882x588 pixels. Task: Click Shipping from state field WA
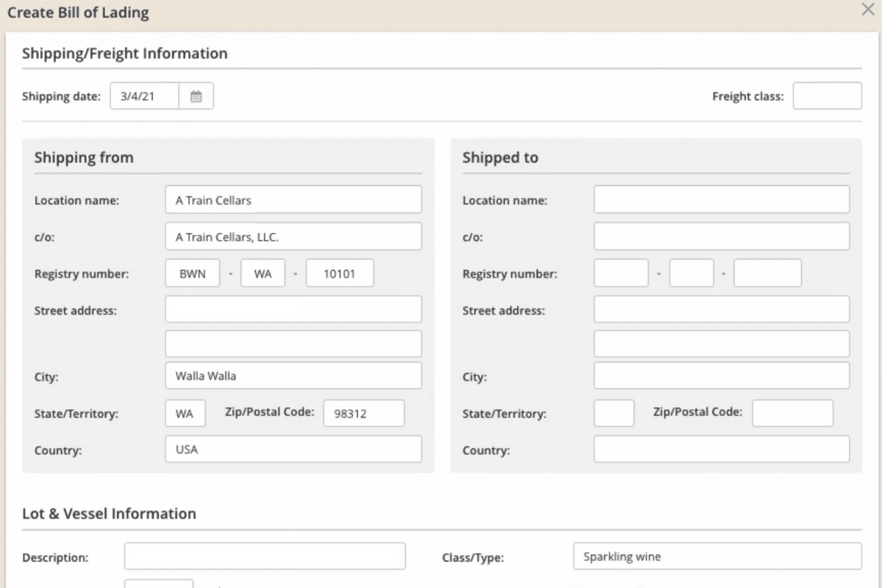[185, 413]
